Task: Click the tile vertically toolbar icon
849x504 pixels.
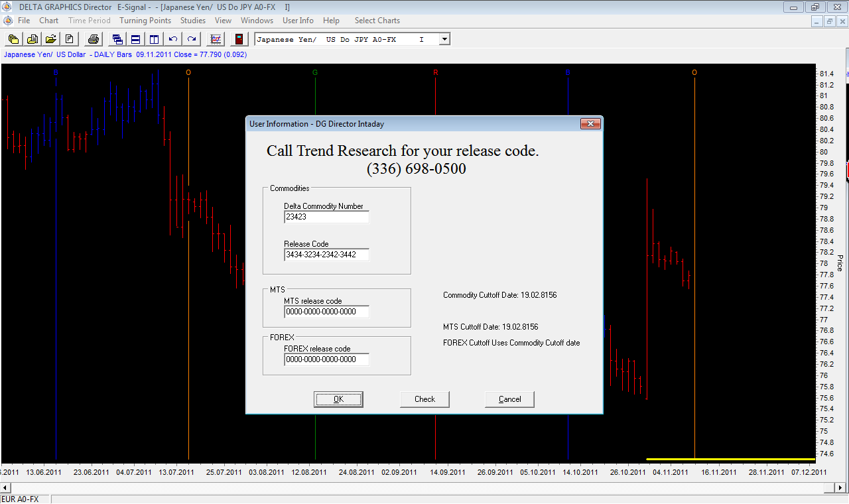Action: tap(154, 39)
